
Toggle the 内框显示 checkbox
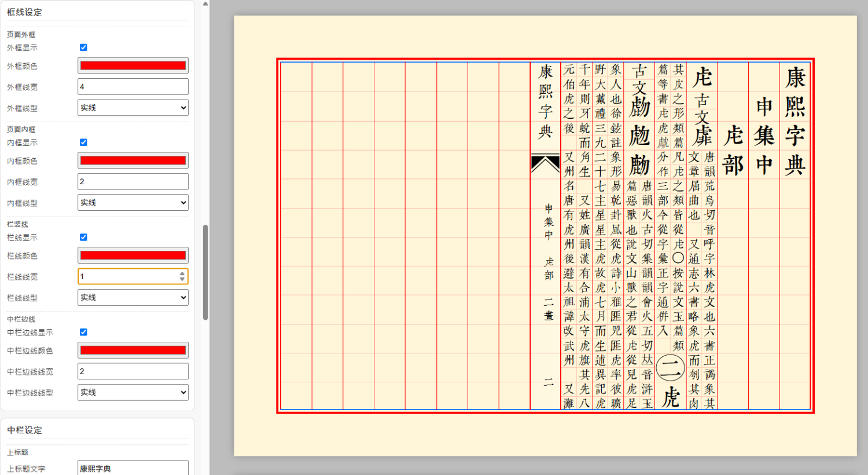tap(83, 142)
